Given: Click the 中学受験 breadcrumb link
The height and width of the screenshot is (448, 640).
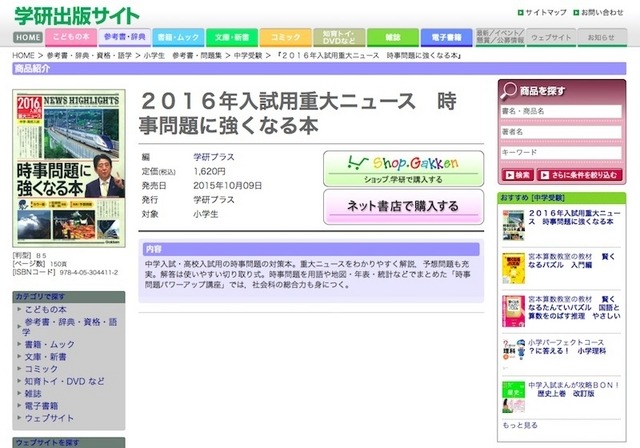Looking at the screenshot, I should tap(248, 55).
